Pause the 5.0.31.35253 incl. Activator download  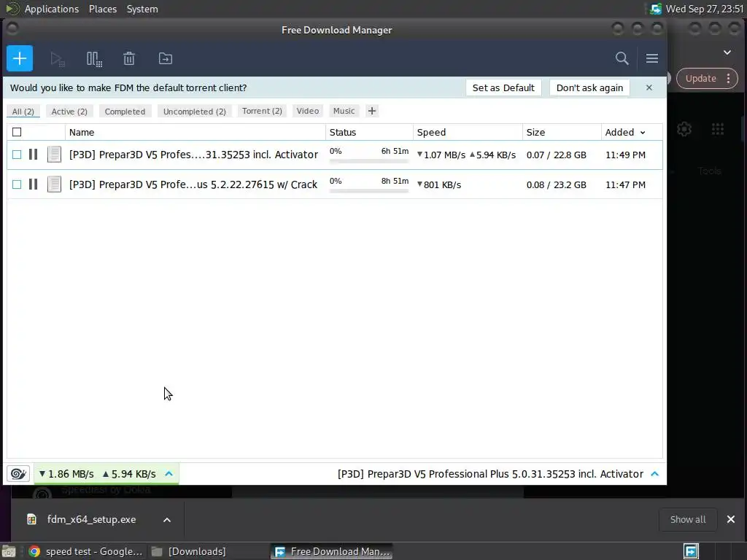coord(33,155)
